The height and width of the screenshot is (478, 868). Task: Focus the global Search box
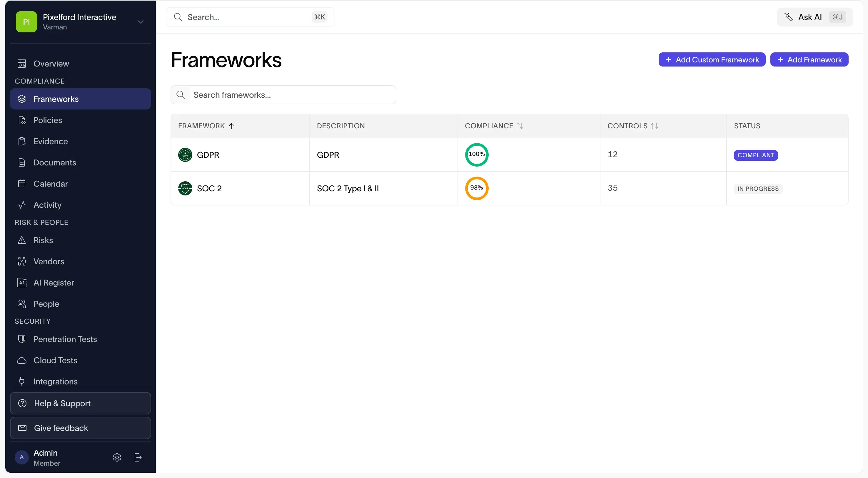pyautogui.click(x=250, y=17)
